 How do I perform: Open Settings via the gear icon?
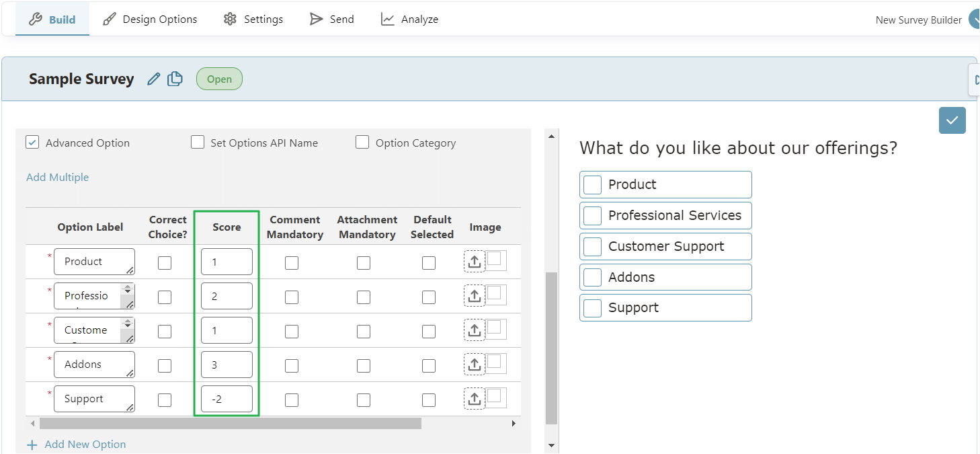coord(228,19)
